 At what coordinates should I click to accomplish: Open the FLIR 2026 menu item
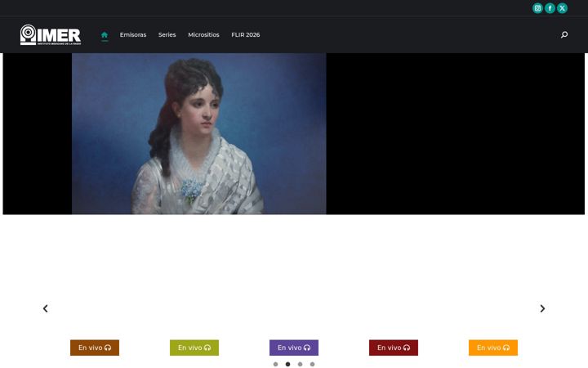pyautogui.click(x=246, y=34)
